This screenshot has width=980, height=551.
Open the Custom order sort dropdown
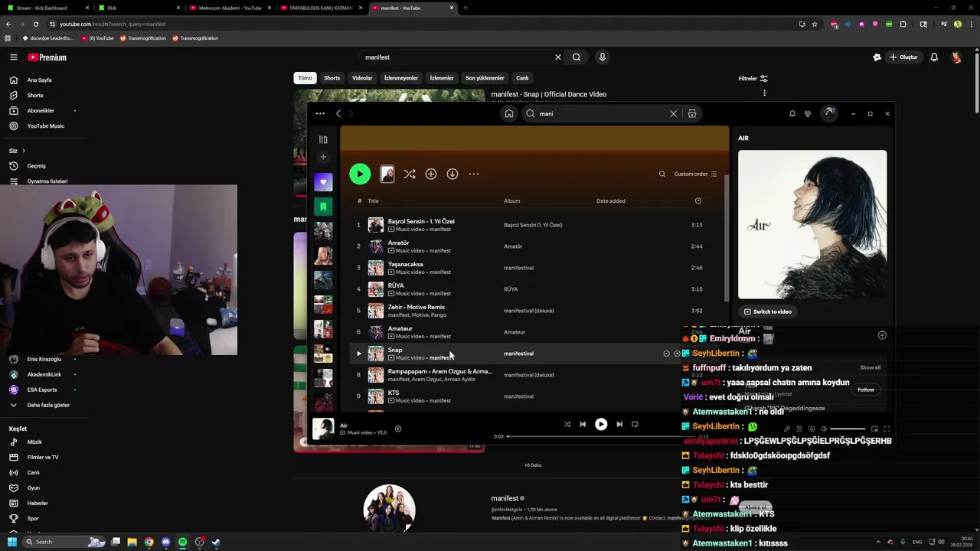pyautogui.click(x=695, y=174)
